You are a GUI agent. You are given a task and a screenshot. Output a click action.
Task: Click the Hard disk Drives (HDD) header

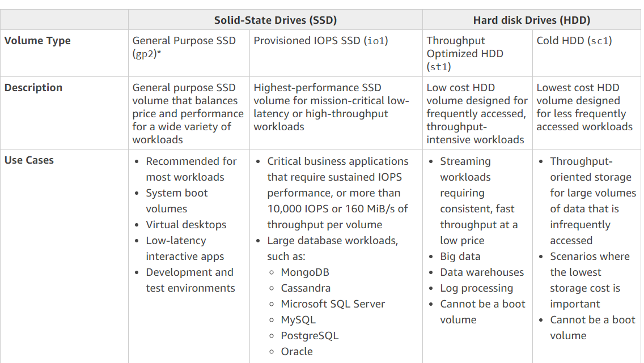(x=531, y=20)
